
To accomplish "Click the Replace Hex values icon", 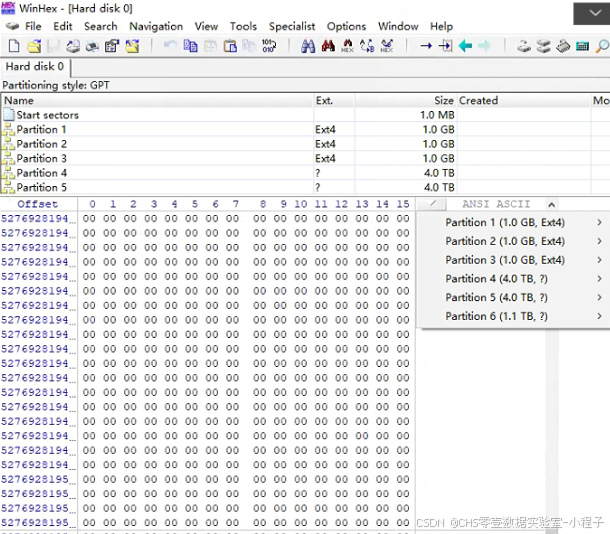I will 387,46.
